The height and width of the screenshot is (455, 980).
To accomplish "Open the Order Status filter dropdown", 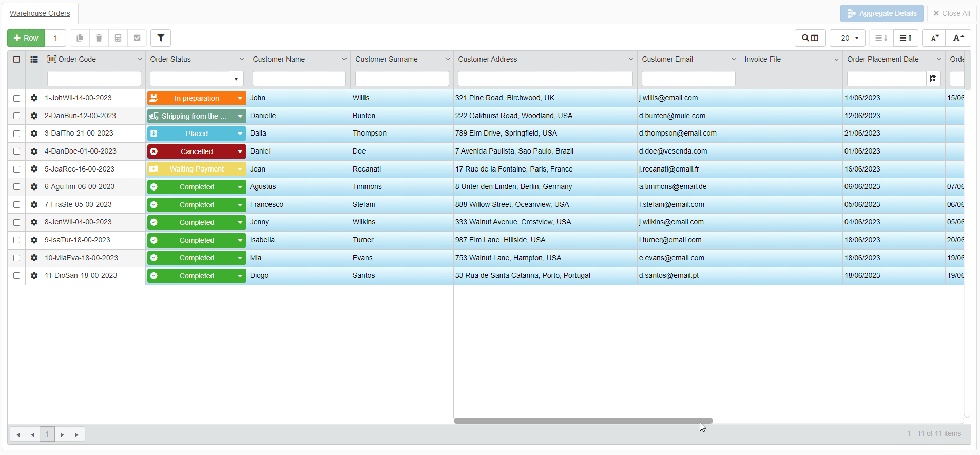I will tap(236, 79).
